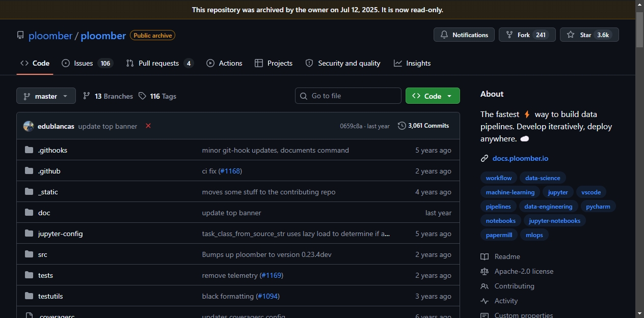The width and height of the screenshot is (644, 318).
Task: View the 116 Tags link
Action: pyautogui.click(x=157, y=96)
